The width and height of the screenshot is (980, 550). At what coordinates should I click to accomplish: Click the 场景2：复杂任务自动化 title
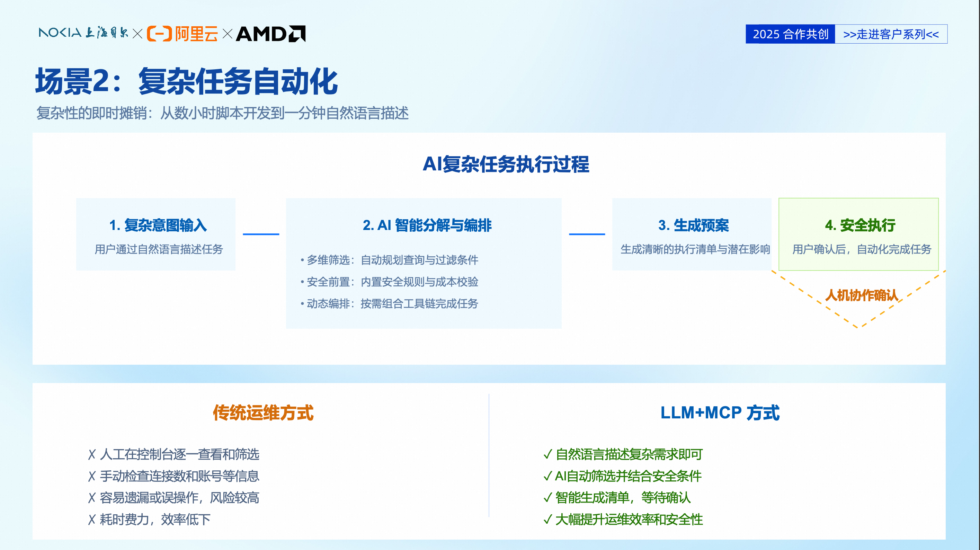(x=186, y=81)
